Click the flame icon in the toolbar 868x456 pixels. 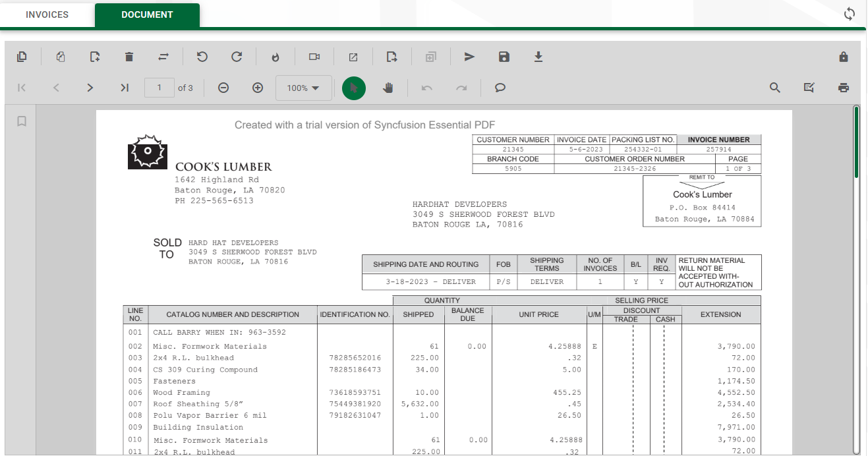point(275,57)
